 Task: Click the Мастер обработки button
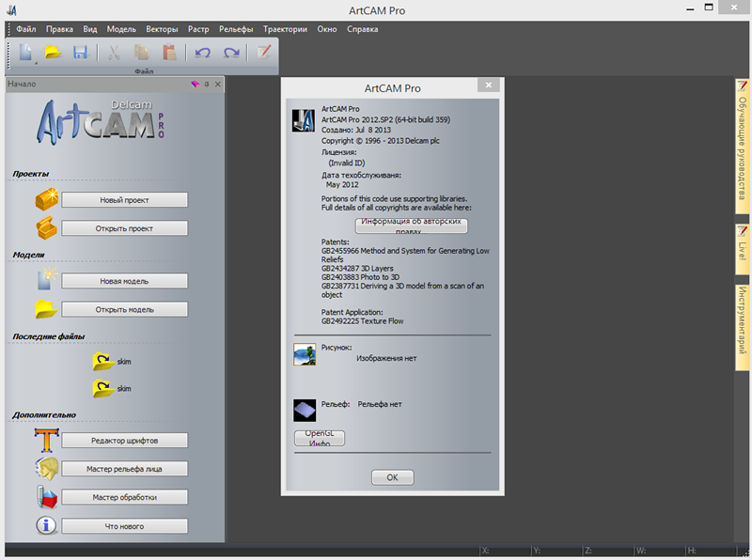click(125, 497)
